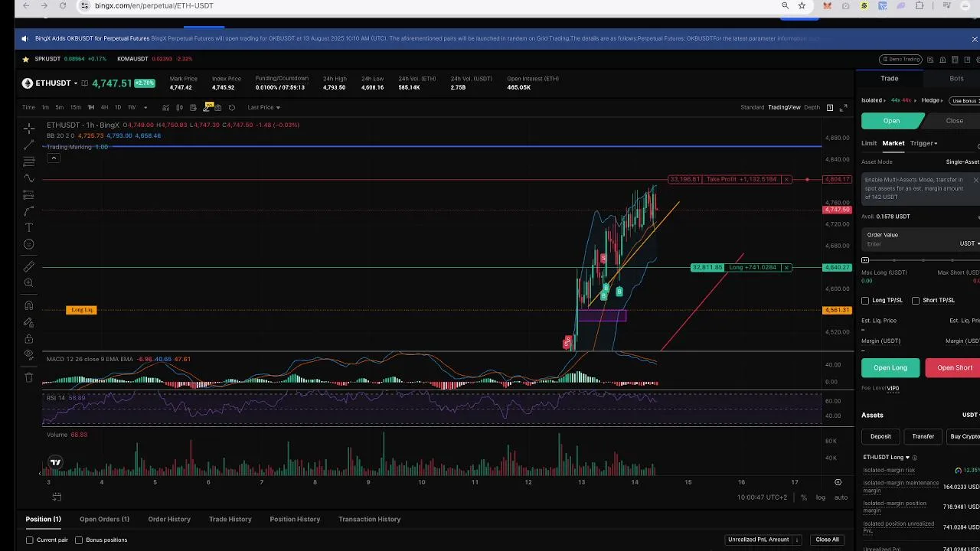The image size is (980, 551).
Task: Select the ruler measure tool
Action: (28, 266)
